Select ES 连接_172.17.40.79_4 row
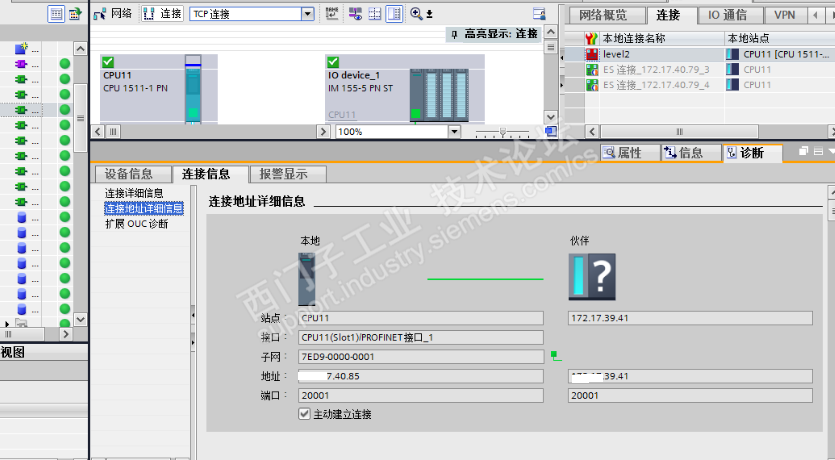This screenshot has height=460, width=835. [699, 85]
